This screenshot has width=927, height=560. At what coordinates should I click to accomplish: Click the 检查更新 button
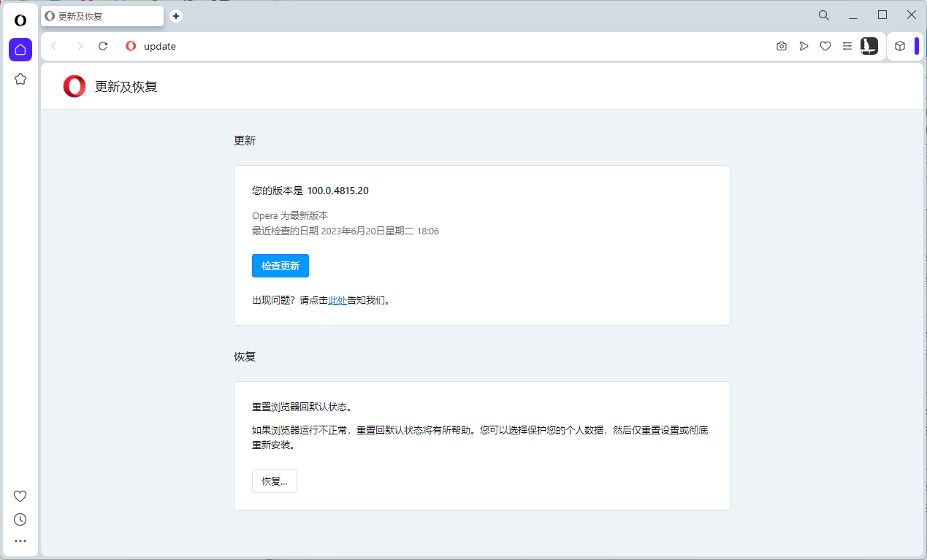281,266
